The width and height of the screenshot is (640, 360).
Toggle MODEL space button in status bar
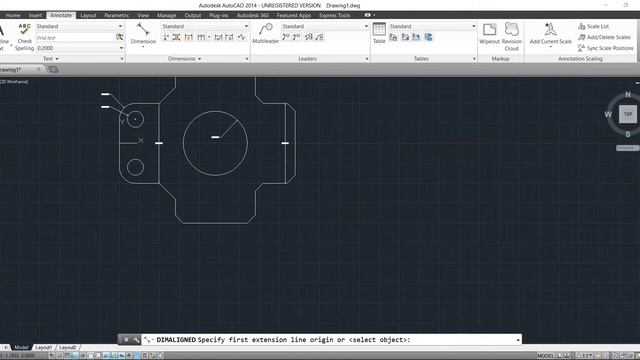click(x=546, y=356)
